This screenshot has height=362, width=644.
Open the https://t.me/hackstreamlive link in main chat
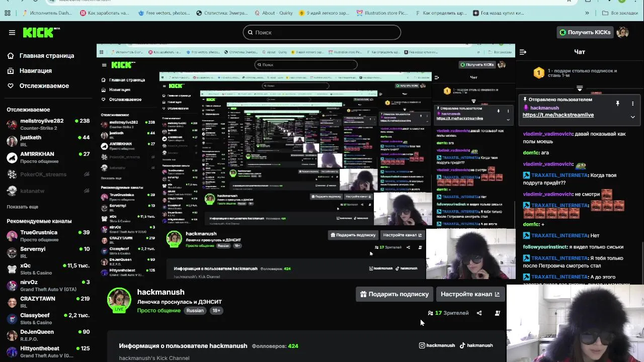558,115
